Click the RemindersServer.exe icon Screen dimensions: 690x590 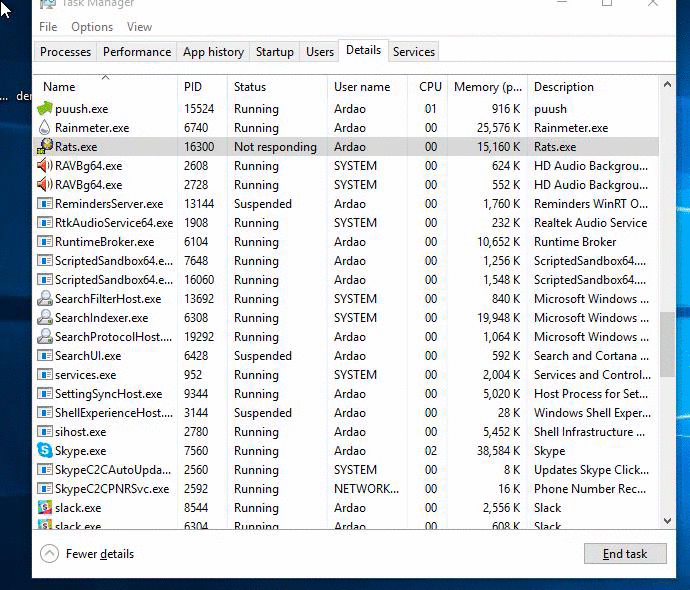(44, 204)
